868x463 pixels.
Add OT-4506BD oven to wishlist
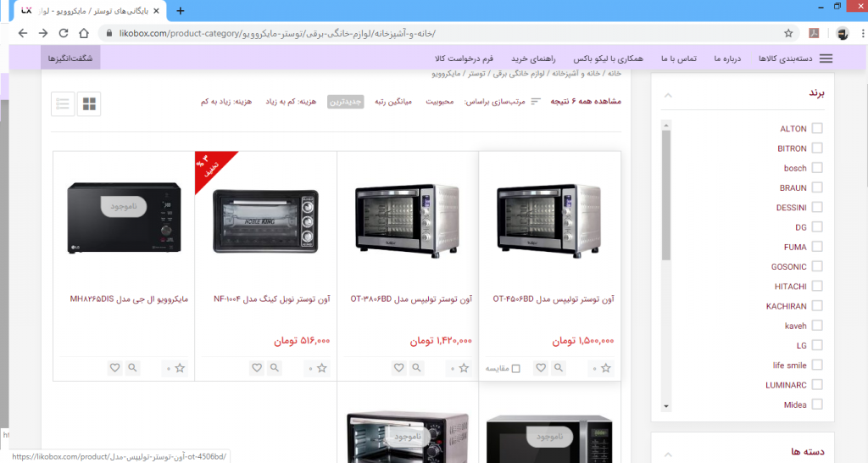click(541, 368)
